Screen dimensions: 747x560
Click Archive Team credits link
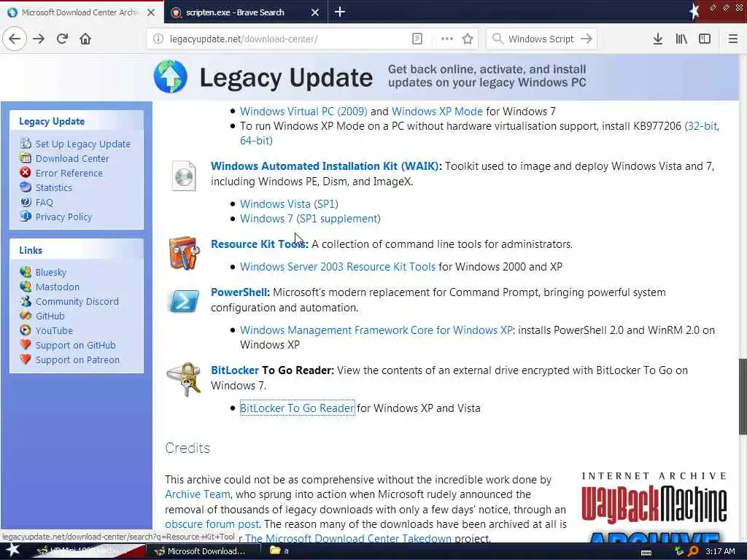(197, 494)
